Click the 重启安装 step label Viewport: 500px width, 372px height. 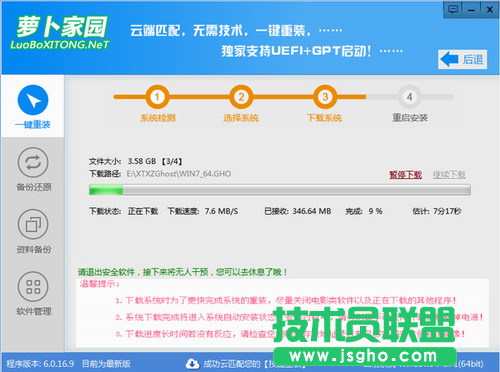tap(410, 118)
